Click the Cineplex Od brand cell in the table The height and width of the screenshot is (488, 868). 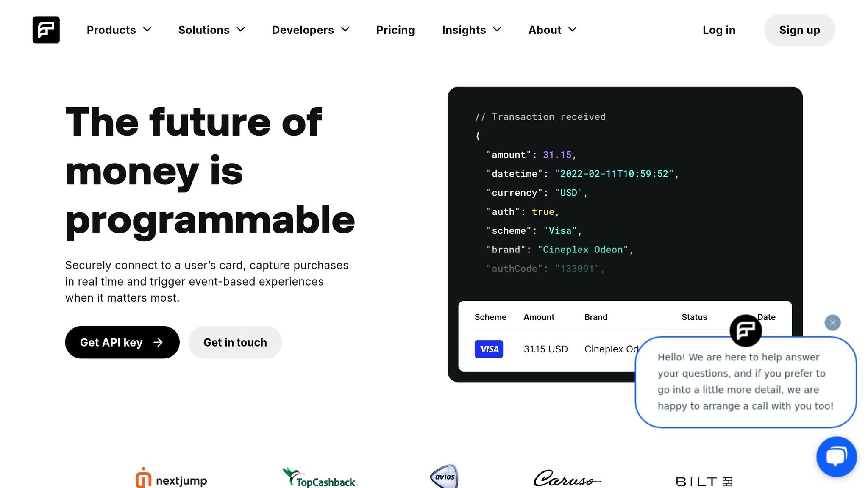tap(611, 349)
